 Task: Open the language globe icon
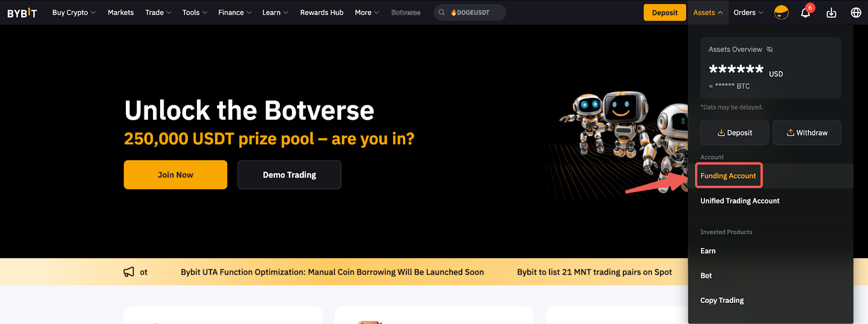(856, 13)
